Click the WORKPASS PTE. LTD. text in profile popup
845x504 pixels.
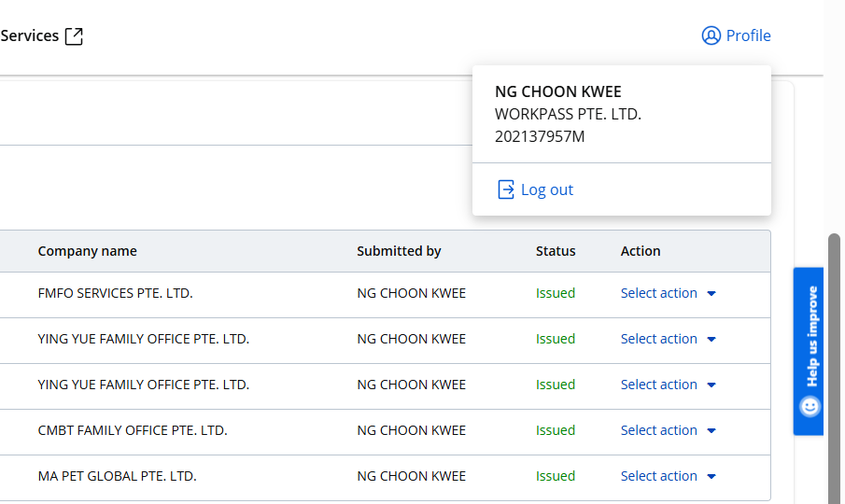pyautogui.click(x=568, y=114)
